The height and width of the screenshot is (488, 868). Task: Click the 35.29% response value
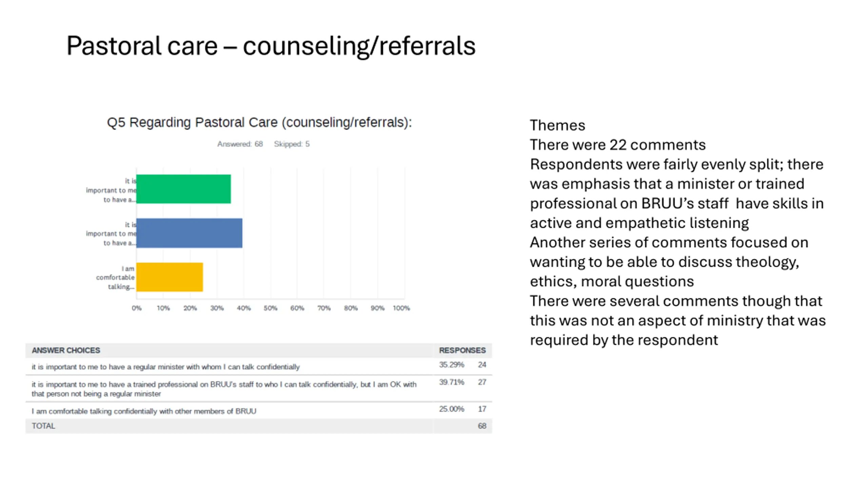[451, 365]
